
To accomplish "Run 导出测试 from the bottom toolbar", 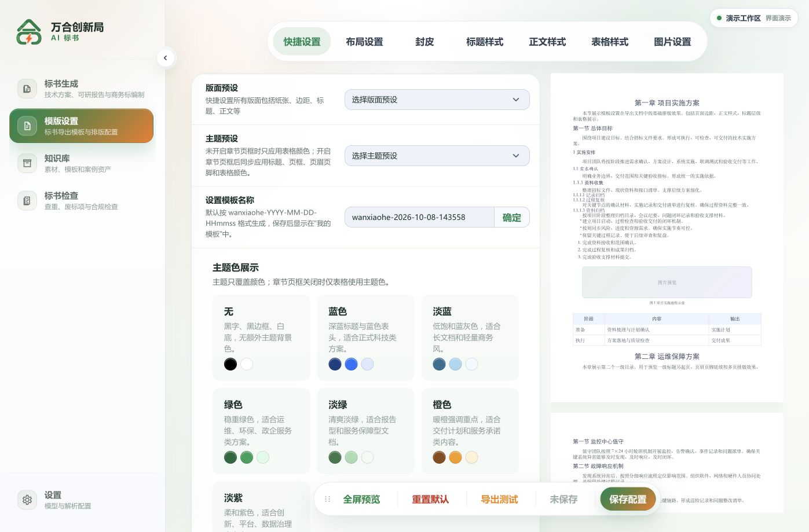I will click(499, 499).
